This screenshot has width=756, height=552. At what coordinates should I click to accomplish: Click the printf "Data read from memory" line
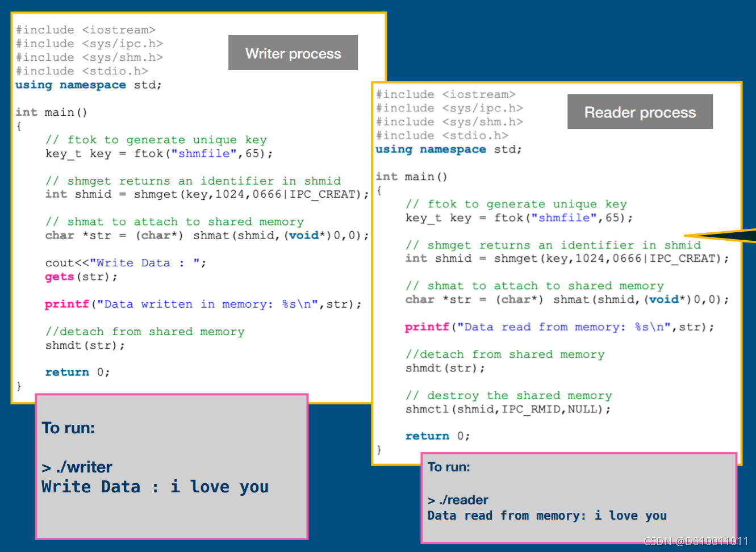(x=560, y=327)
